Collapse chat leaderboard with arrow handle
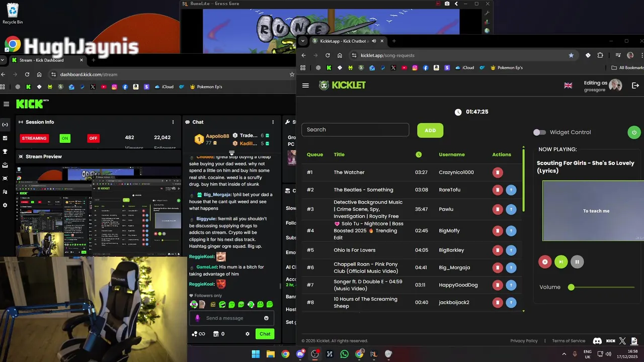Screen dimensions: 644x362 (231, 152)
